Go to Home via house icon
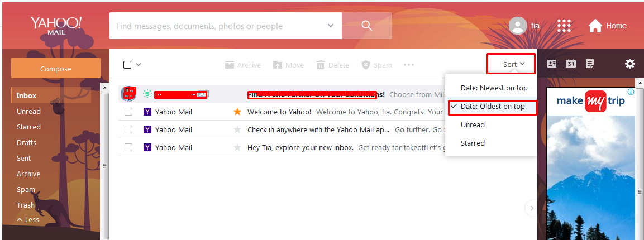 pos(595,26)
